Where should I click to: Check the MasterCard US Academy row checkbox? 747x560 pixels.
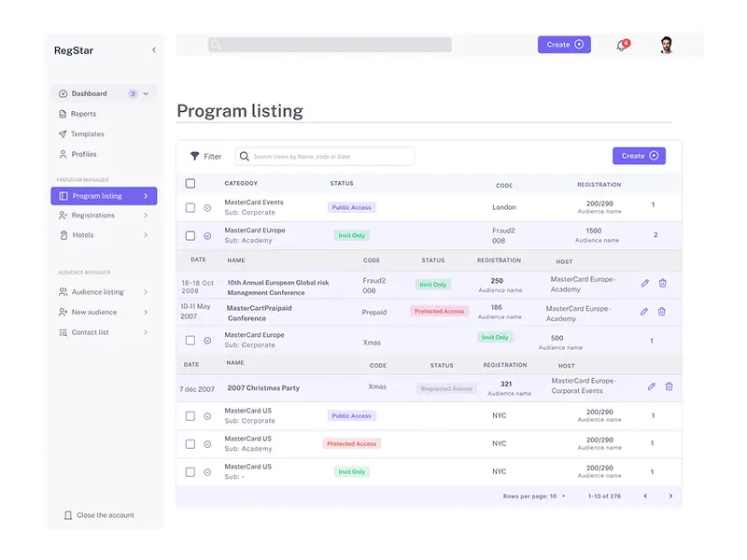(190, 443)
